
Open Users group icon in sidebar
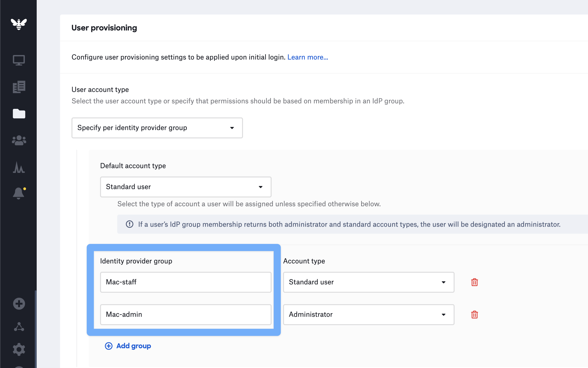19,141
